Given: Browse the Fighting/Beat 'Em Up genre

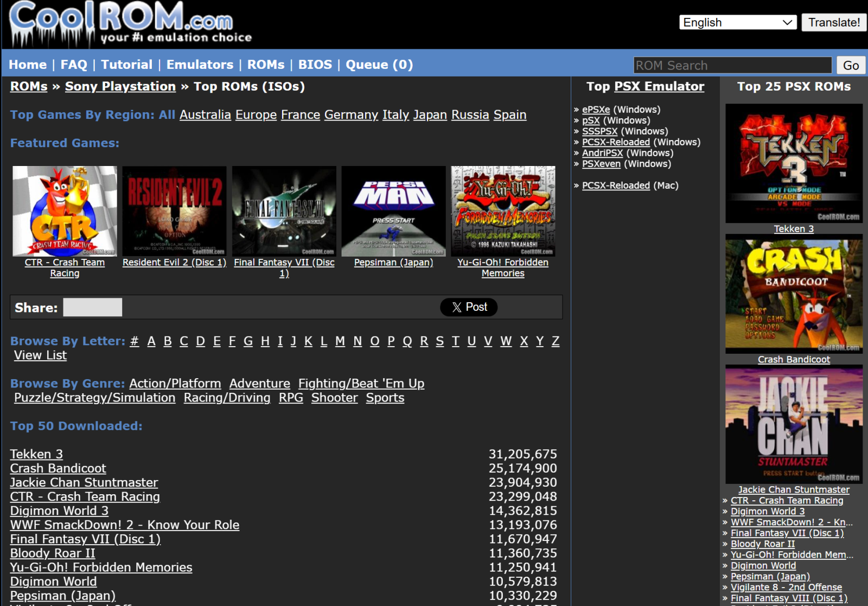Looking at the screenshot, I should [x=361, y=384].
